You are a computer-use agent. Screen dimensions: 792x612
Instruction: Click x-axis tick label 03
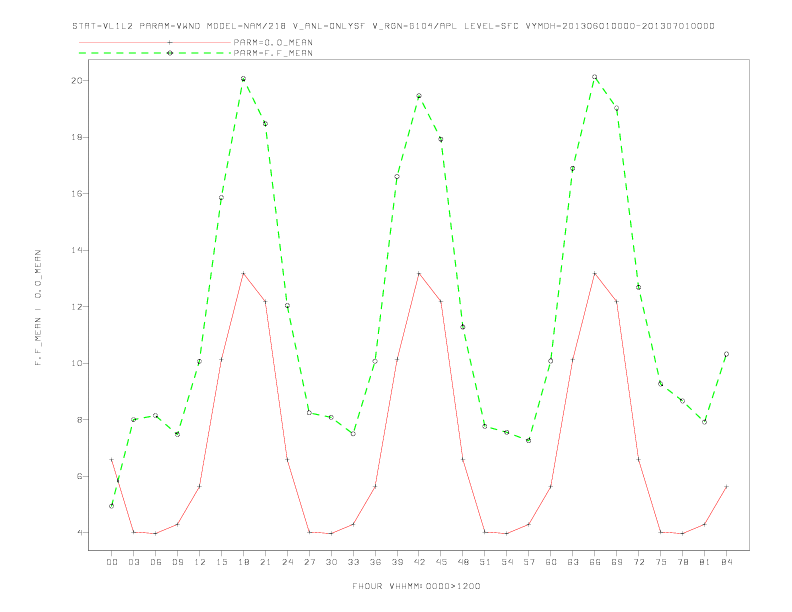133,562
